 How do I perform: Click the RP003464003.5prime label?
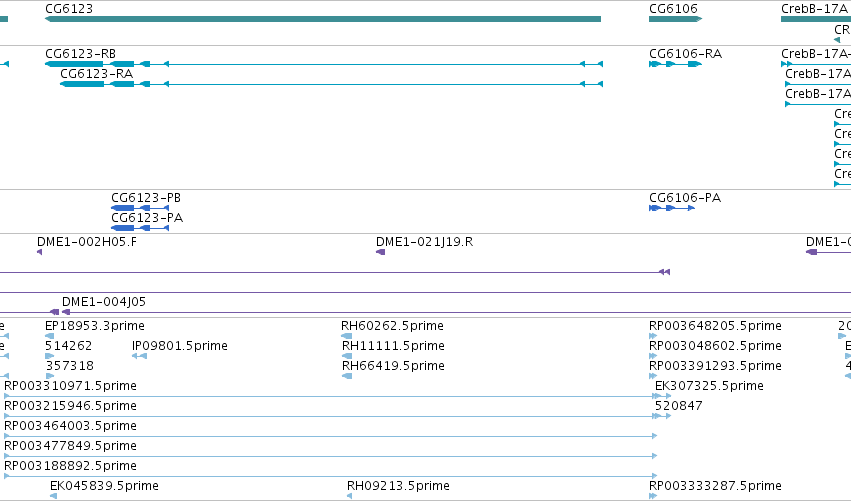click(x=71, y=426)
